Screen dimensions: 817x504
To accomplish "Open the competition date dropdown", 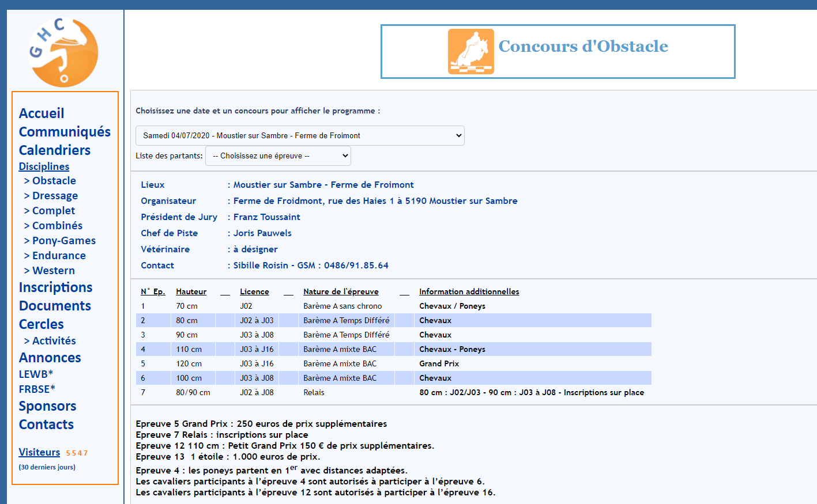I will click(300, 135).
